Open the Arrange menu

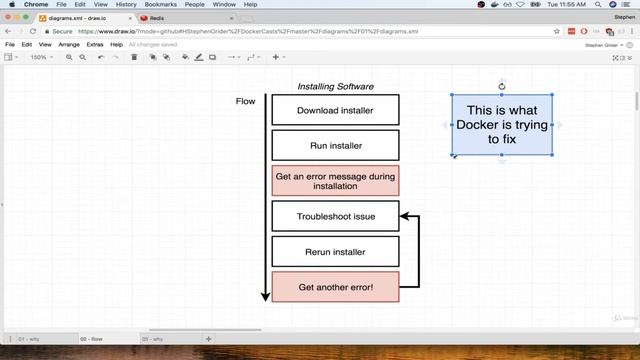coord(69,44)
